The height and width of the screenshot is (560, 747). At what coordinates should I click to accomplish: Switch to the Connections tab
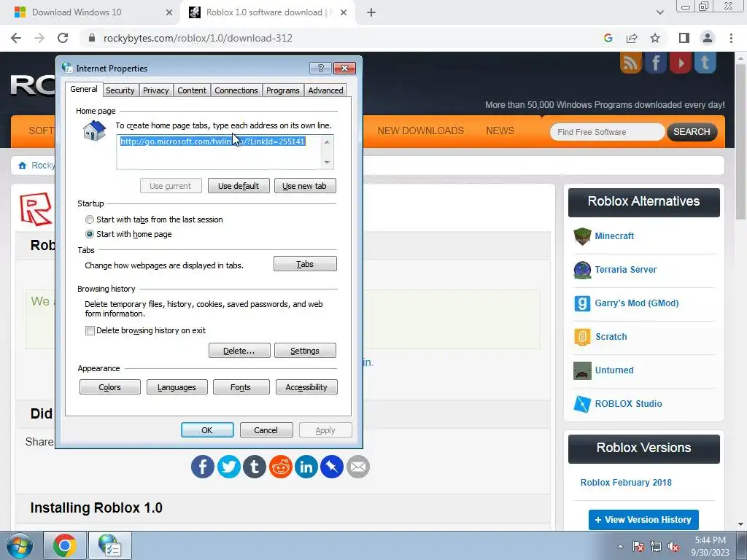236,90
